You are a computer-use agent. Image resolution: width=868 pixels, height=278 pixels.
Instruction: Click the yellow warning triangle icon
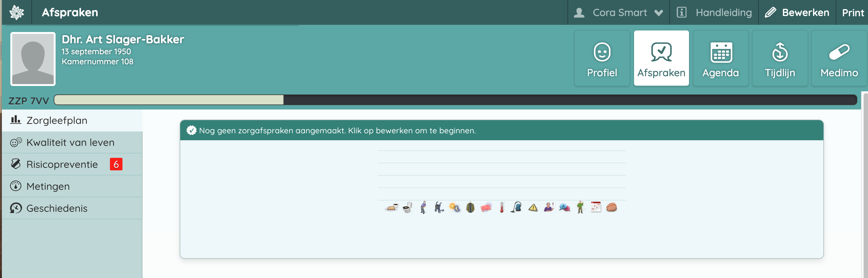tap(533, 208)
